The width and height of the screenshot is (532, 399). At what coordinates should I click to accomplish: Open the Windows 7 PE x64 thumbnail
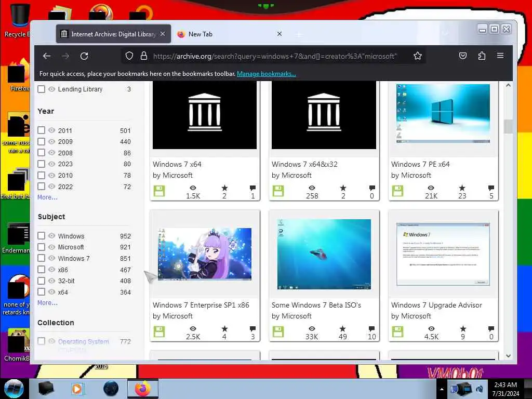pyautogui.click(x=443, y=114)
